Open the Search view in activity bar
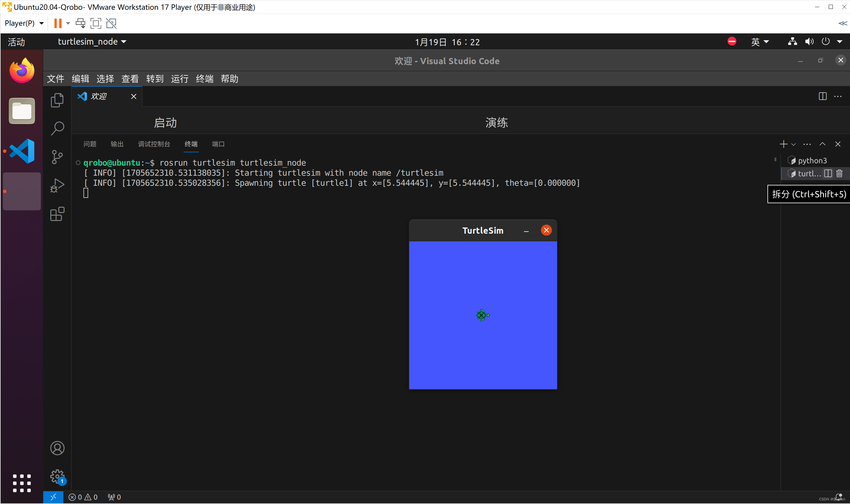 [57, 128]
